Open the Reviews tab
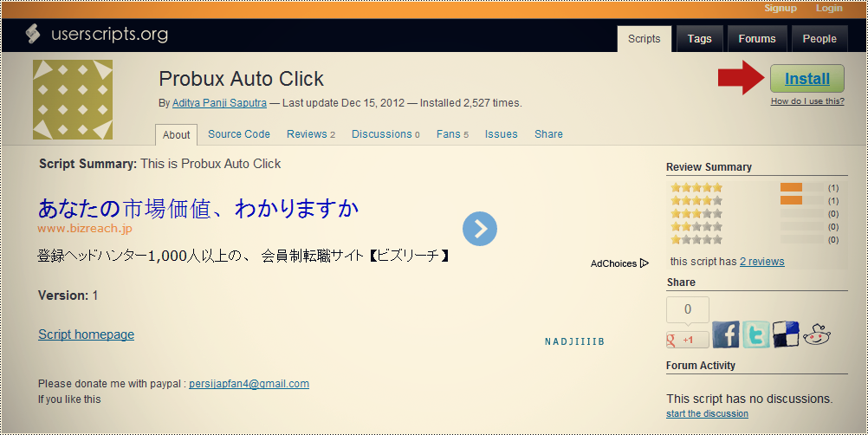 pos(310,134)
